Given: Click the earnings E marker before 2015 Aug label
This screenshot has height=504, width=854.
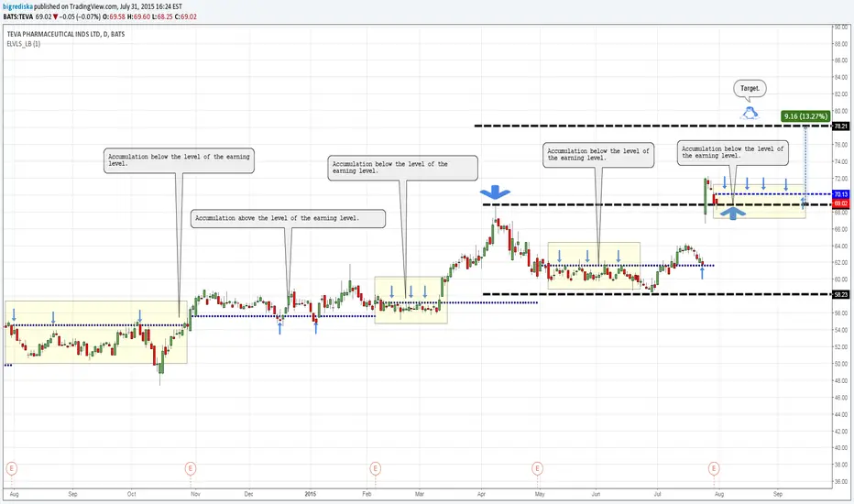Looking at the screenshot, I should pos(714,468).
